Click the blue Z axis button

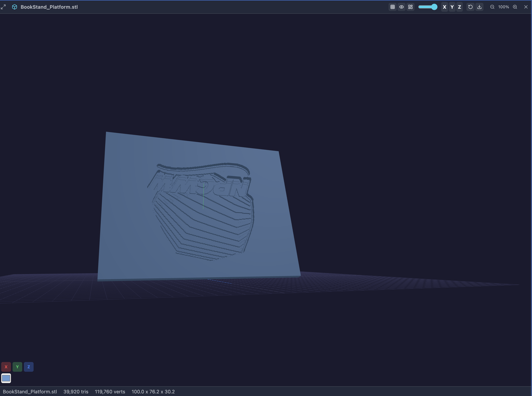pyautogui.click(x=29, y=367)
